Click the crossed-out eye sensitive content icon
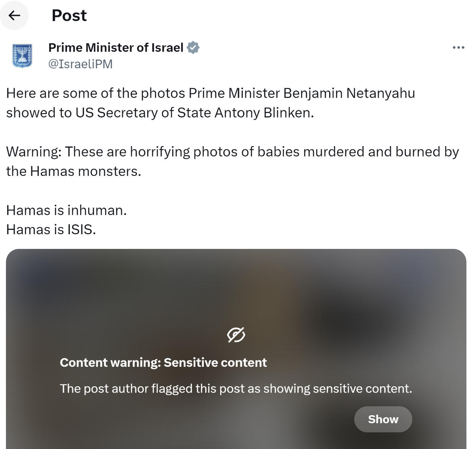 (x=236, y=335)
